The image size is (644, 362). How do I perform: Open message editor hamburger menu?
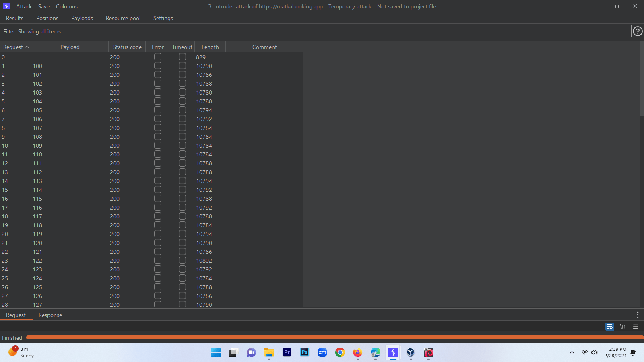(x=636, y=327)
